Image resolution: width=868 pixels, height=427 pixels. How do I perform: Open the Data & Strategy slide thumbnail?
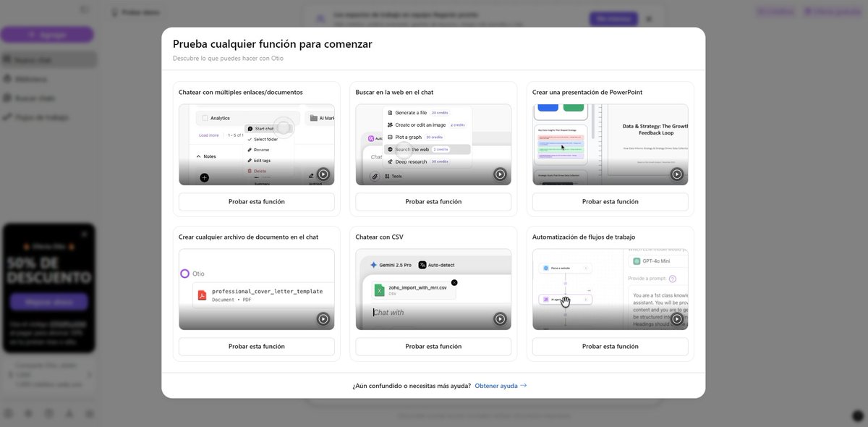610,145
